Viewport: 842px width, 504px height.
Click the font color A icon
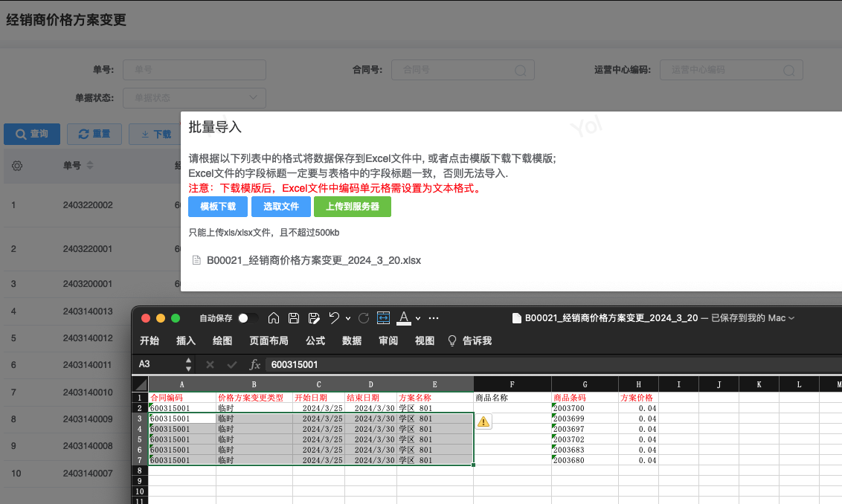(x=404, y=318)
